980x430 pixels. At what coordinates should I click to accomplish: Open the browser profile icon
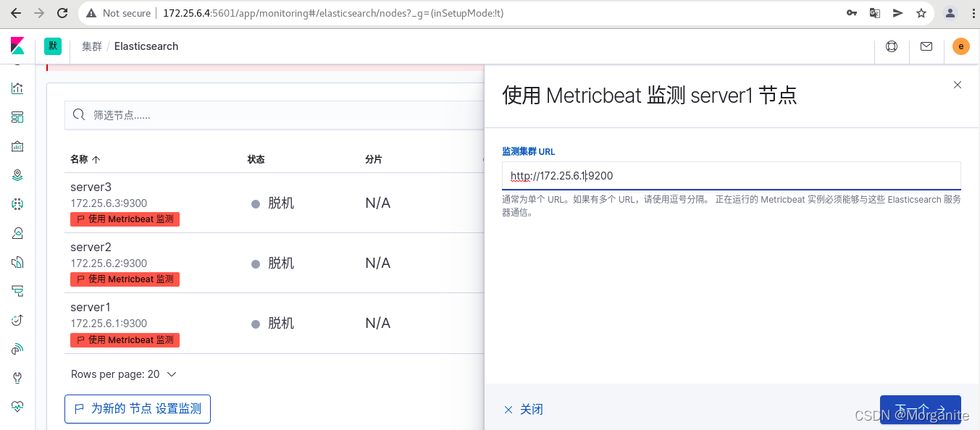coord(950,13)
